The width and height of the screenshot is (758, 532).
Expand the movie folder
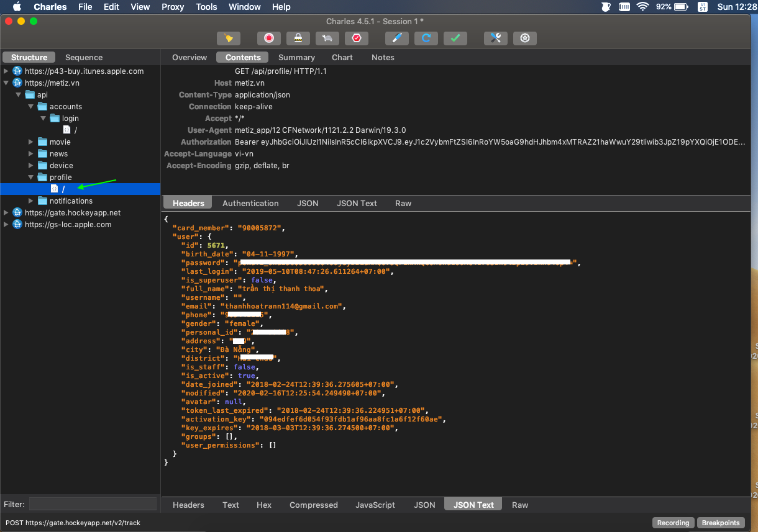(x=31, y=142)
